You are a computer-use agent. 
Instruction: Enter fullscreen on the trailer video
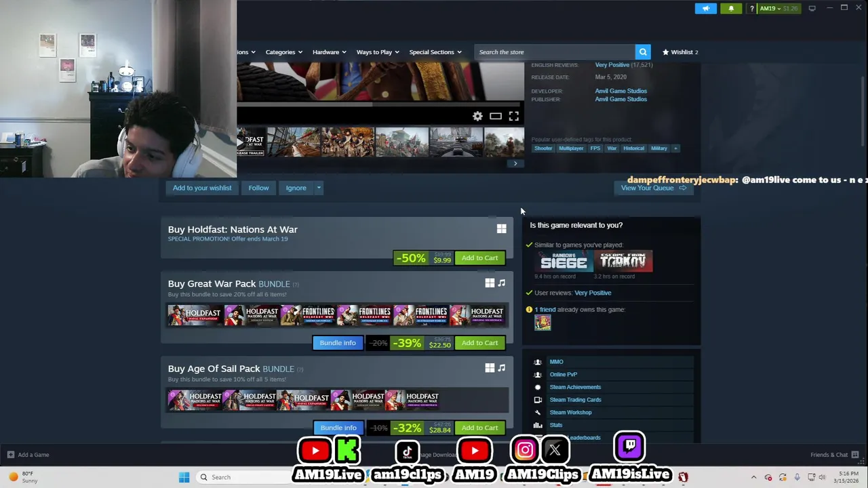coord(514,117)
